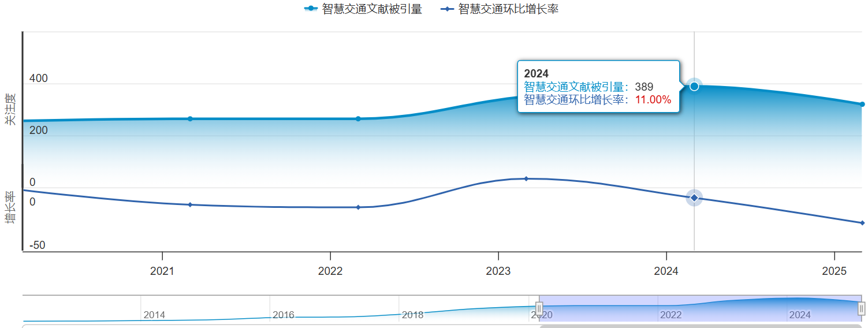Click the 2021 citation count data point
This screenshot has height=328, width=868.
point(190,119)
